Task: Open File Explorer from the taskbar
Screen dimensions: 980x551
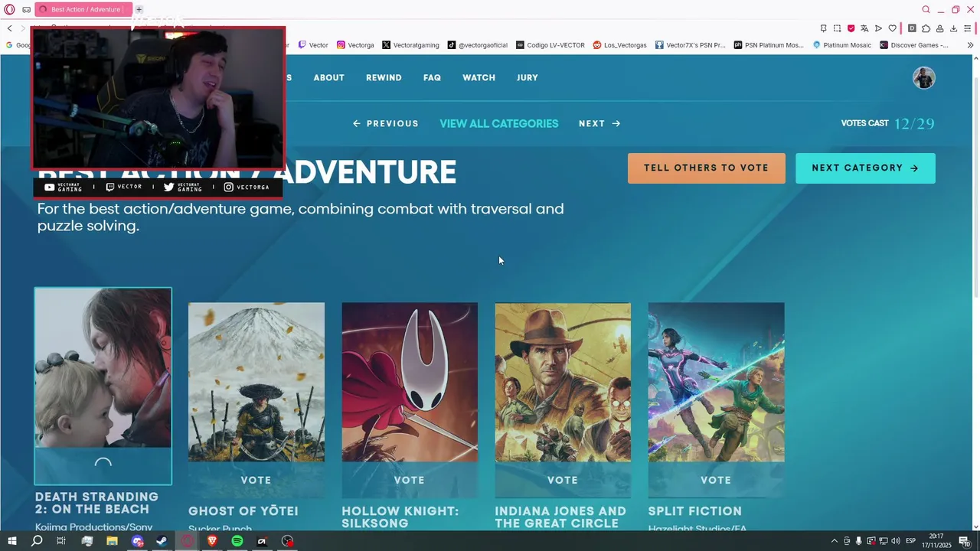Action: tap(112, 541)
